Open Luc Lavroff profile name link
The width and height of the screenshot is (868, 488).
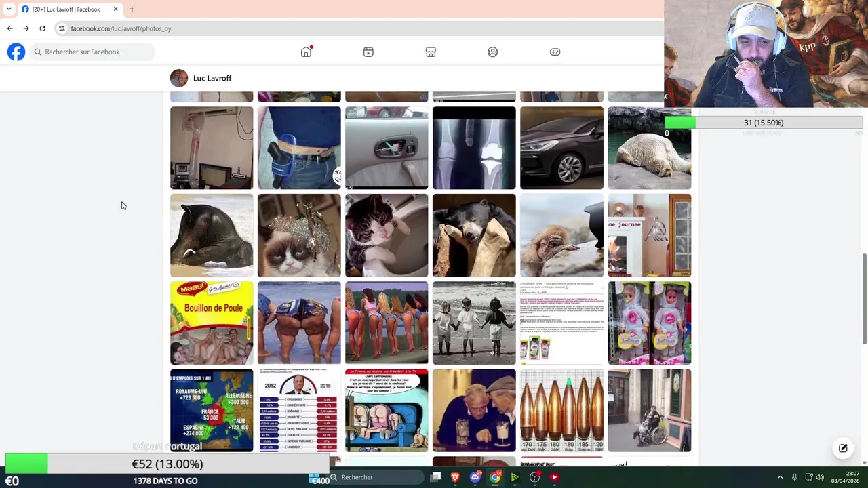pyautogui.click(x=212, y=78)
